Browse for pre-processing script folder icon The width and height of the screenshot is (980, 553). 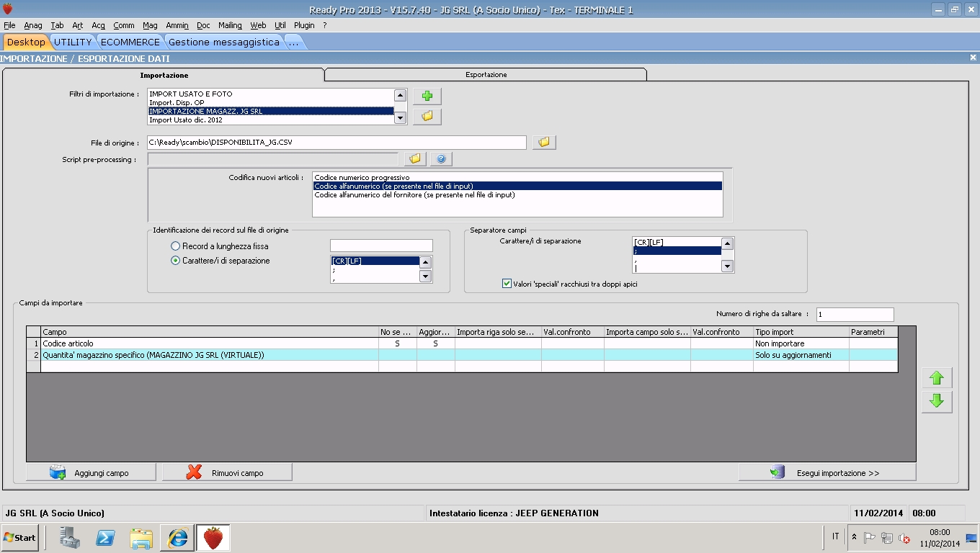[x=414, y=159]
